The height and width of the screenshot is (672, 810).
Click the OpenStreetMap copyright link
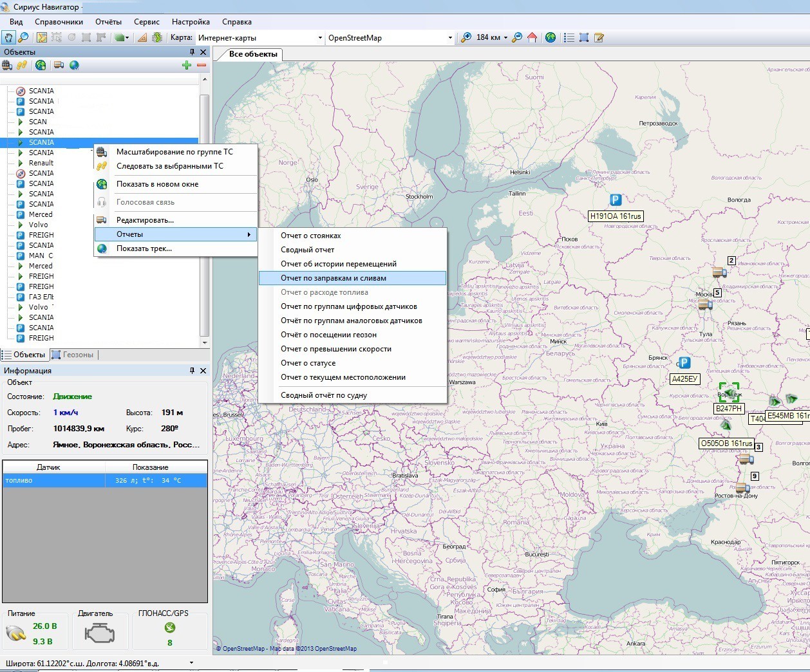coord(241,649)
